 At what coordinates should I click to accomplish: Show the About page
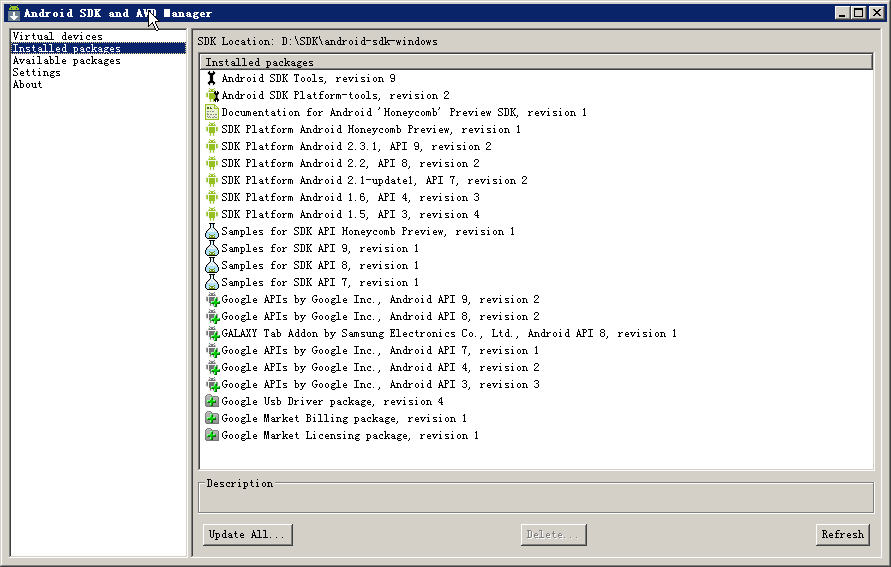coord(27,84)
